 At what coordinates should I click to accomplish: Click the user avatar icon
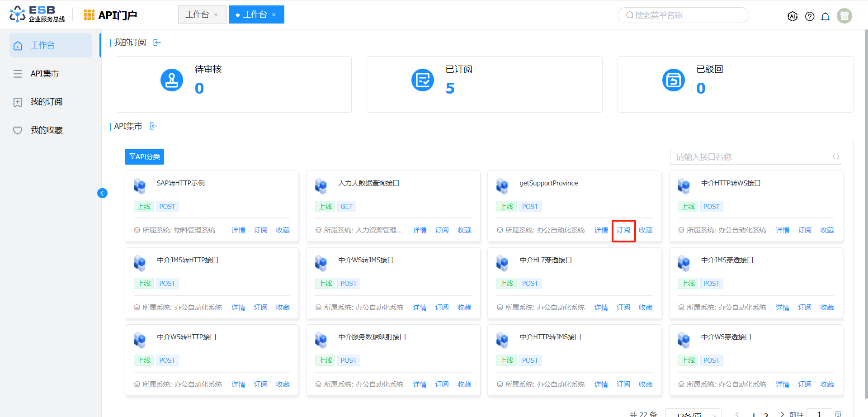click(844, 16)
